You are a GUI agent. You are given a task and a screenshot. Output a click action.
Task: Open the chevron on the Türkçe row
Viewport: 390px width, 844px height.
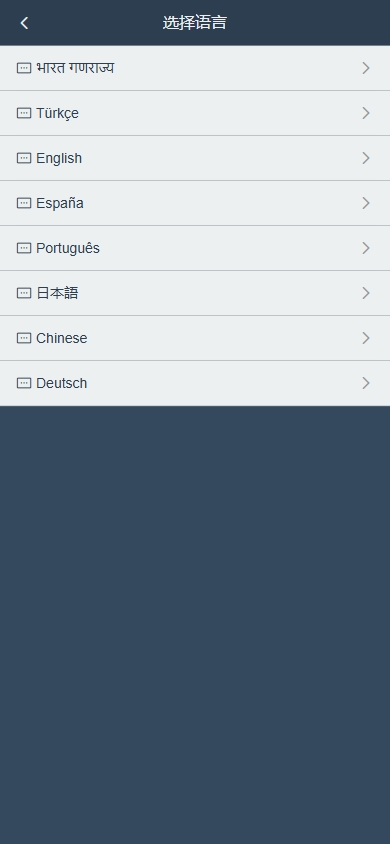point(366,113)
